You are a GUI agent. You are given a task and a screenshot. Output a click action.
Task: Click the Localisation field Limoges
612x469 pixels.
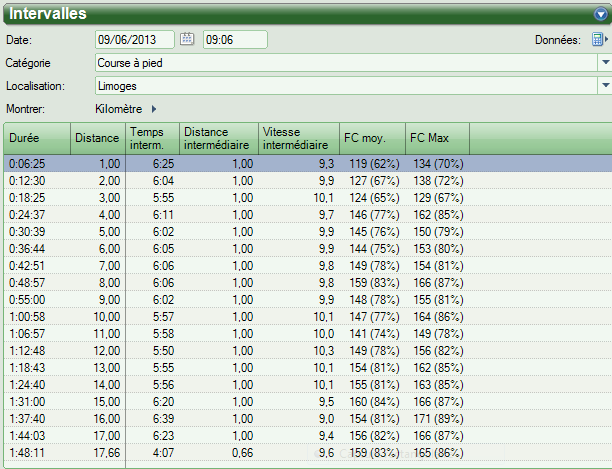(346, 85)
